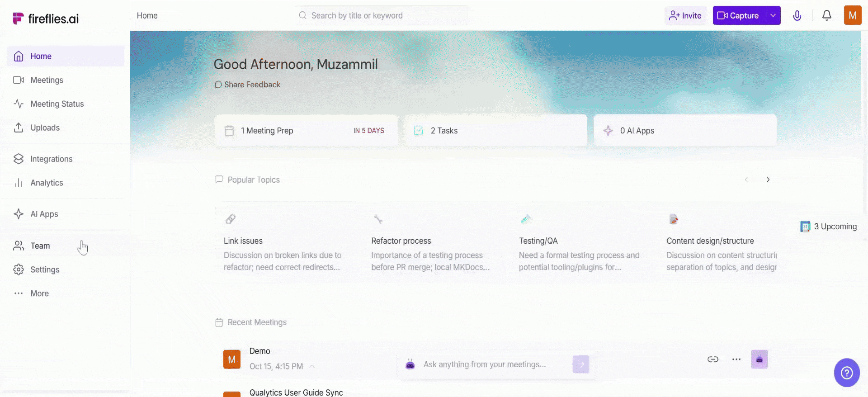Open more options for Demo meeting
Screen dimensions: 868x397
(736, 359)
